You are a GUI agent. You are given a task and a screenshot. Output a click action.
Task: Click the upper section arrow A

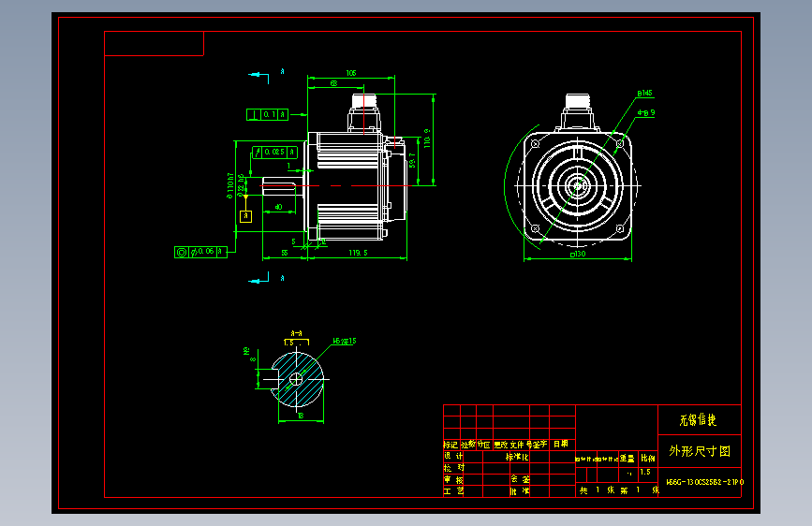[258, 76]
